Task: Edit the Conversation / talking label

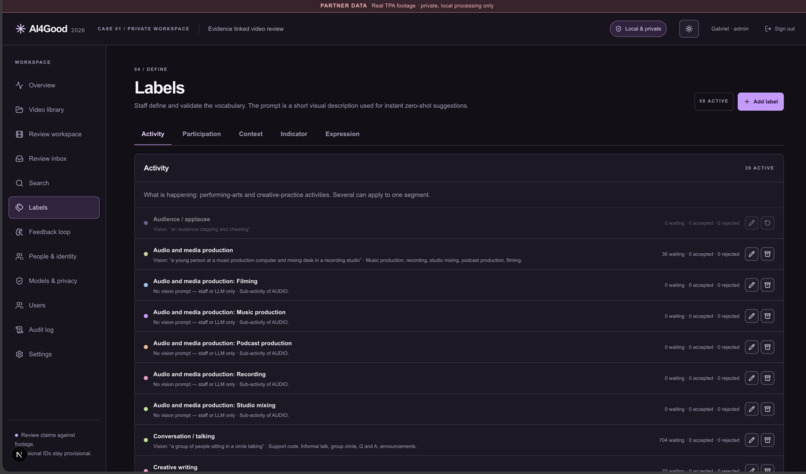Action: [752, 440]
